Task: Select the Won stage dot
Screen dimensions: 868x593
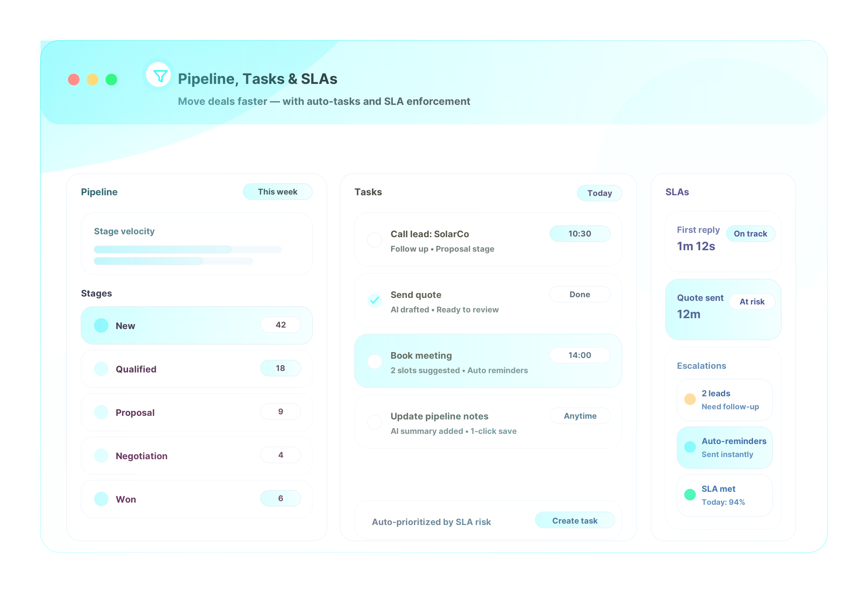Action: coord(101,499)
